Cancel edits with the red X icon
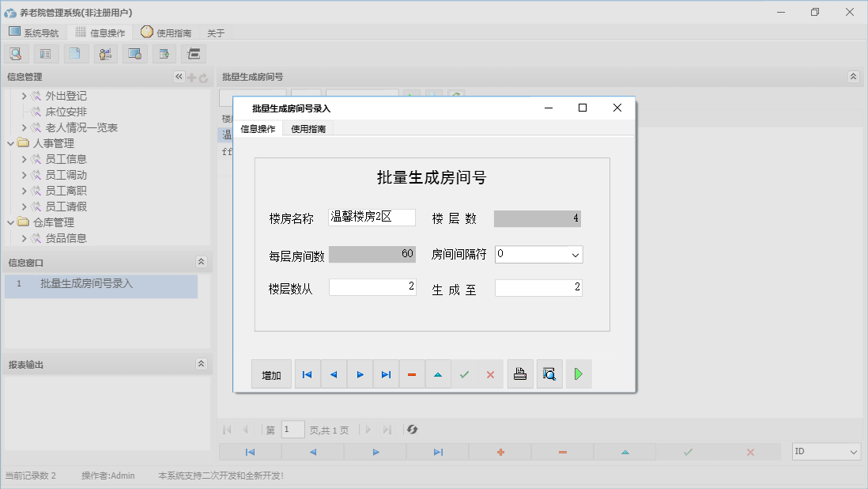The height and width of the screenshot is (489, 868). point(490,373)
